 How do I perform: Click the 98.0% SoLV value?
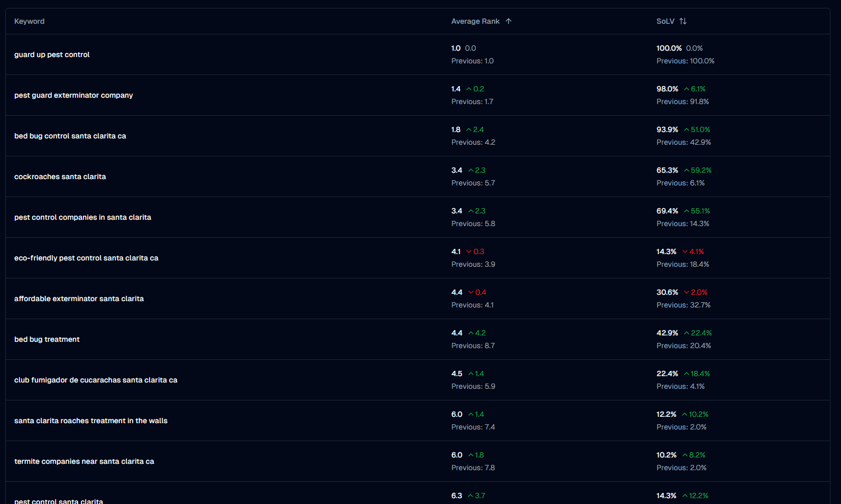667,89
